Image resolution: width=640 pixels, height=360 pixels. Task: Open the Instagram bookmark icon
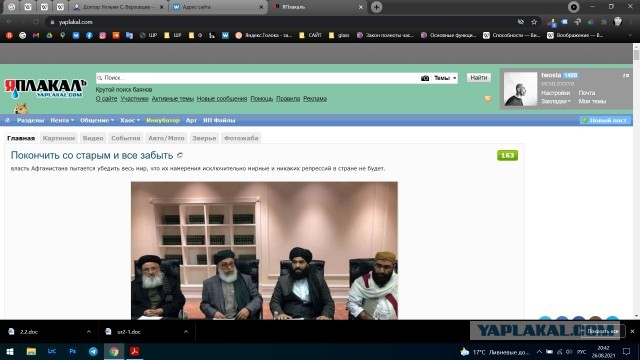coord(102,36)
